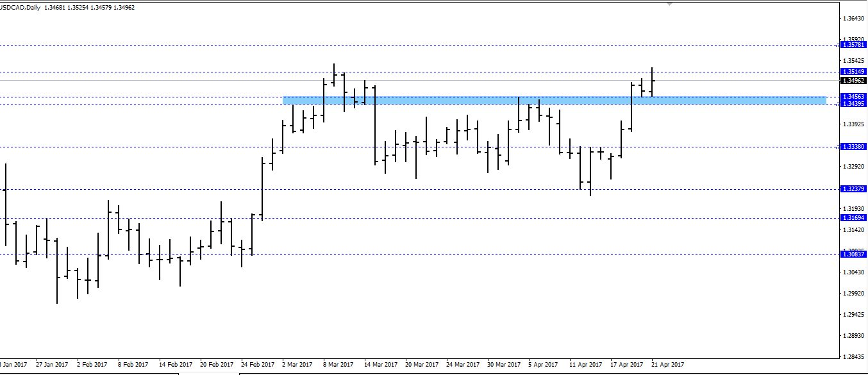Click the 1.34563 price level tag

[853, 97]
